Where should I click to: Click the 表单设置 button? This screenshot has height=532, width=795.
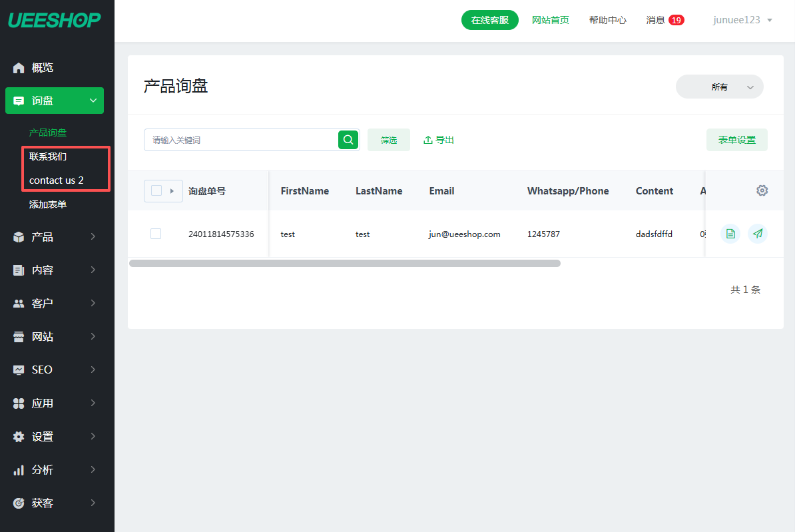pos(736,140)
